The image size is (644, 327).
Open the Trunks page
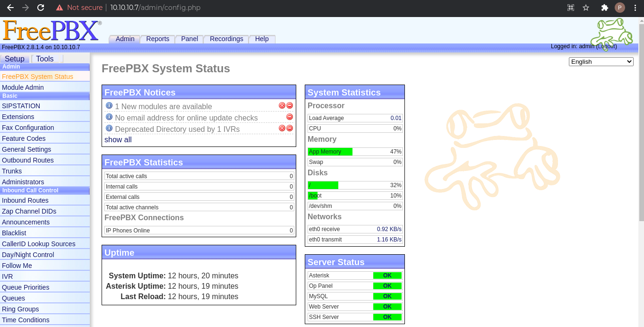[45, 171]
